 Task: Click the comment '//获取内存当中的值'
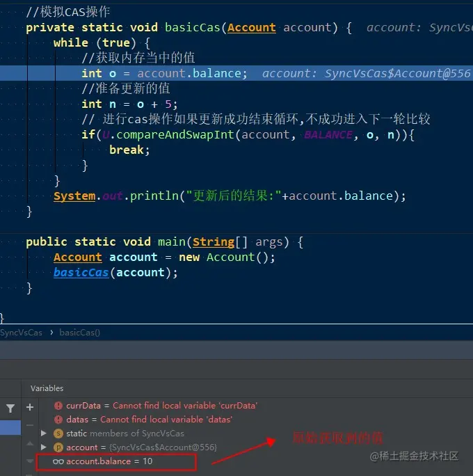coord(138,58)
